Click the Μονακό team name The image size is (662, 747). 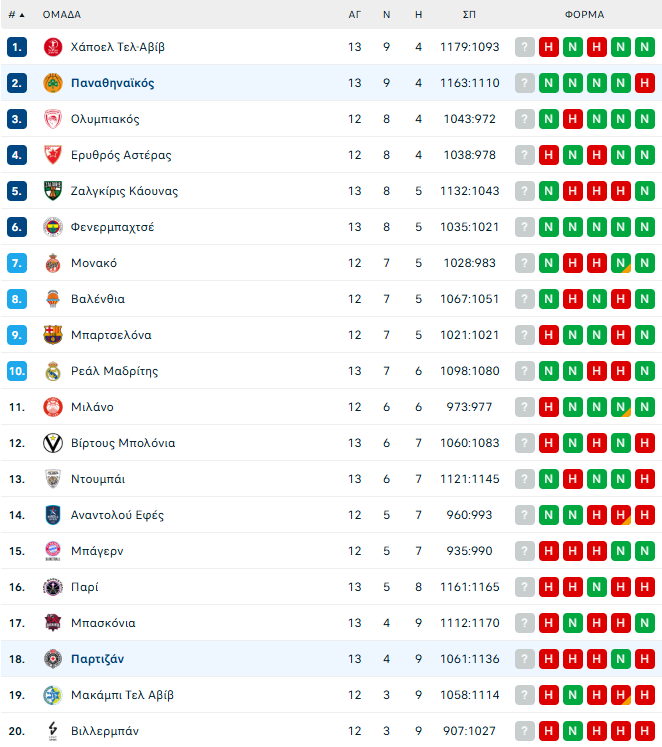[94, 263]
